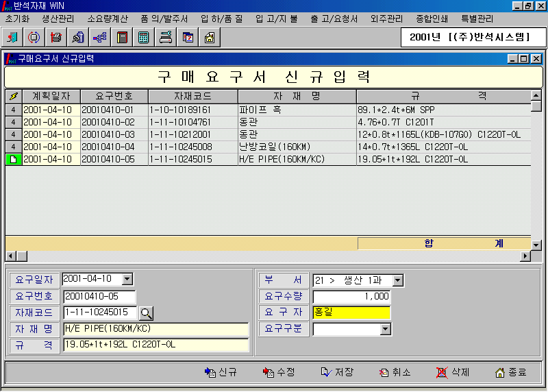Click the tree diagram toolbar icon
Image resolution: width=548 pixels, height=392 pixels.
tap(100, 38)
